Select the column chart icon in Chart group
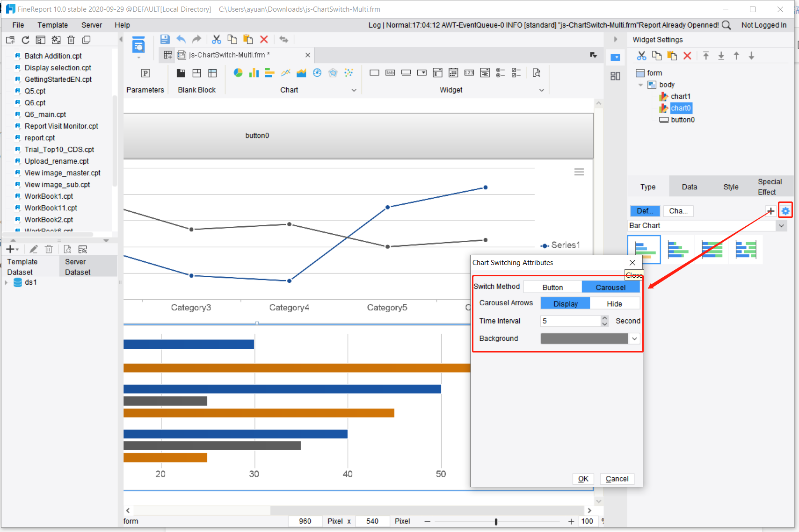Viewport: 799px width, 532px height. (254, 73)
